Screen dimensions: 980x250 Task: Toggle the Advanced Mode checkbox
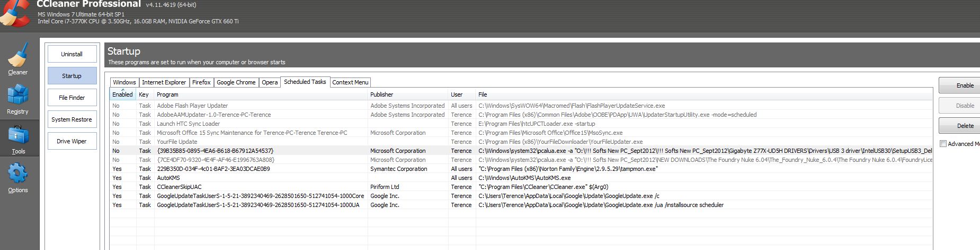click(943, 144)
